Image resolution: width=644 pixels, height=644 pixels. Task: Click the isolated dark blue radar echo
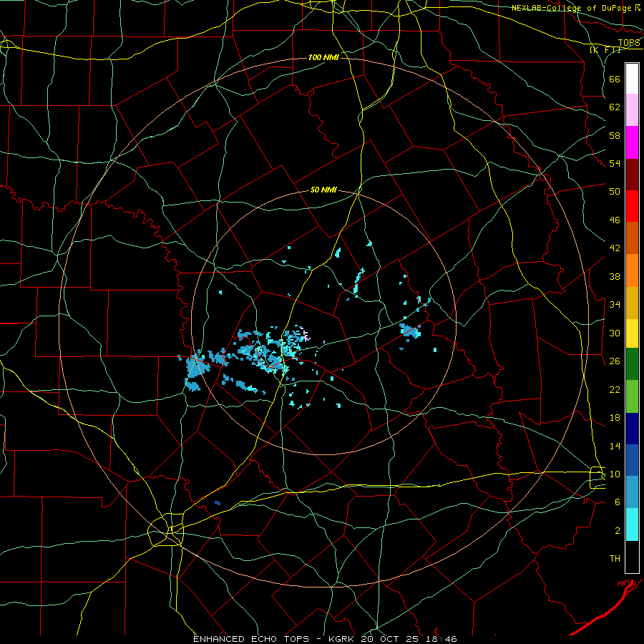218,503
